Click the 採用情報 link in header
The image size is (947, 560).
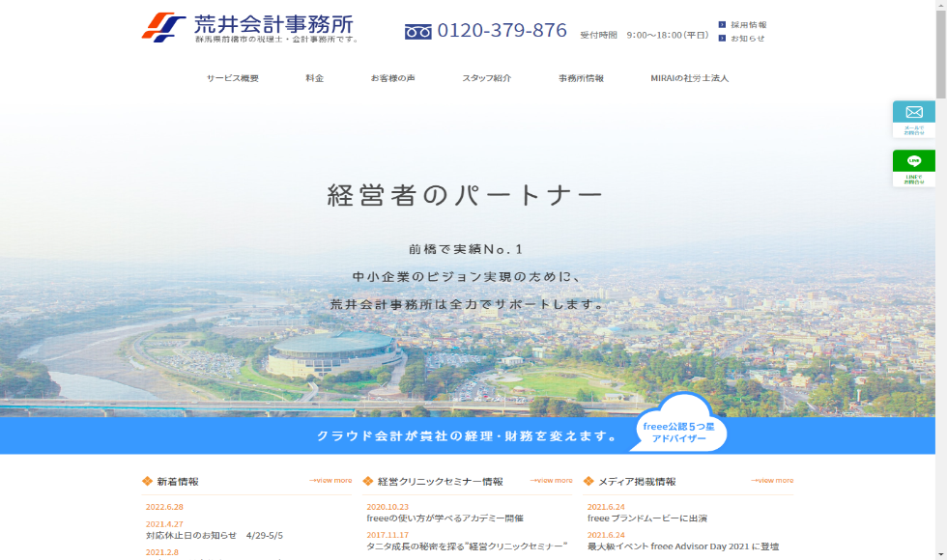tap(748, 25)
